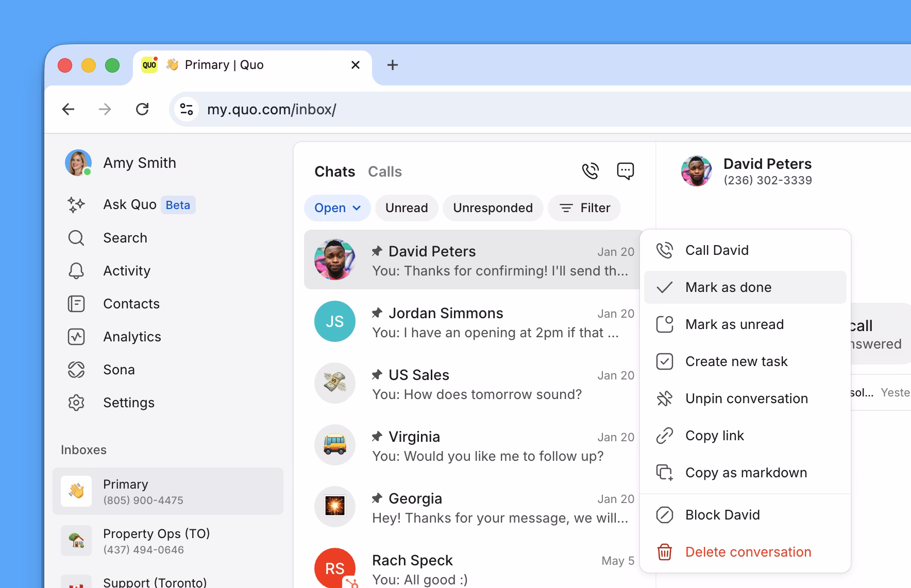Start a new call with phone icon
This screenshot has height=588, width=911.
[x=591, y=171]
